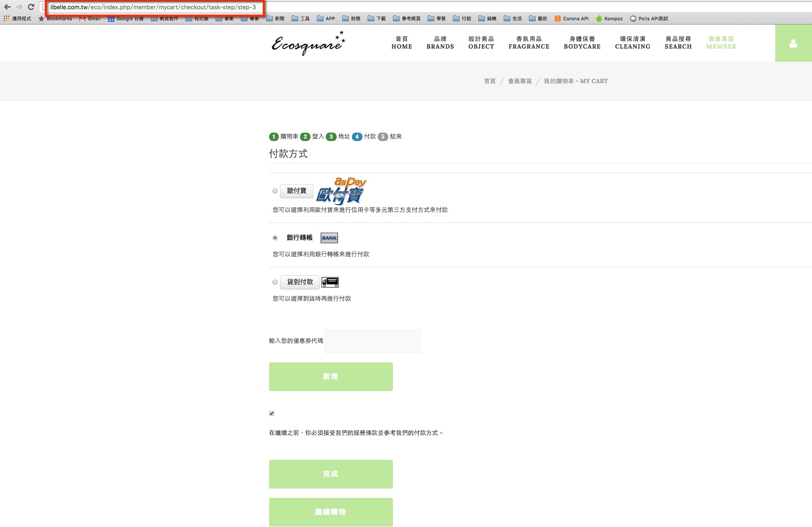Screen dimensions: 812x527
Task: Click the browser back arrow
Action: coord(7,7)
